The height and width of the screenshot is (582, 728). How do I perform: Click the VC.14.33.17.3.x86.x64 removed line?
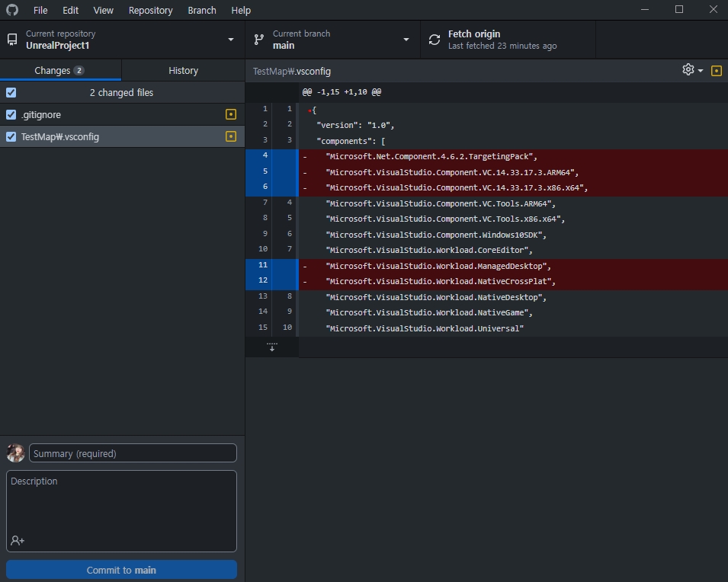(x=513, y=188)
